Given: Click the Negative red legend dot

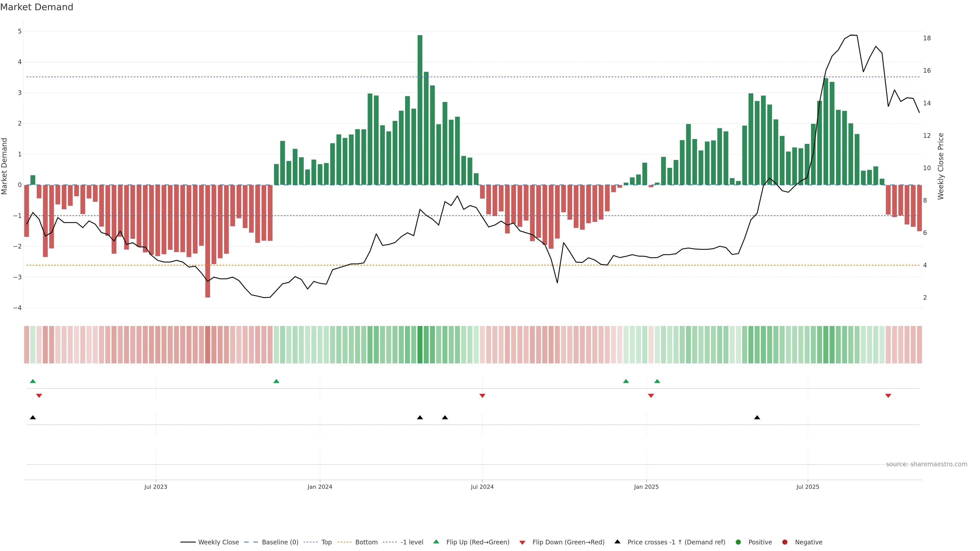Looking at the screenshot, I should click(785, 542).
